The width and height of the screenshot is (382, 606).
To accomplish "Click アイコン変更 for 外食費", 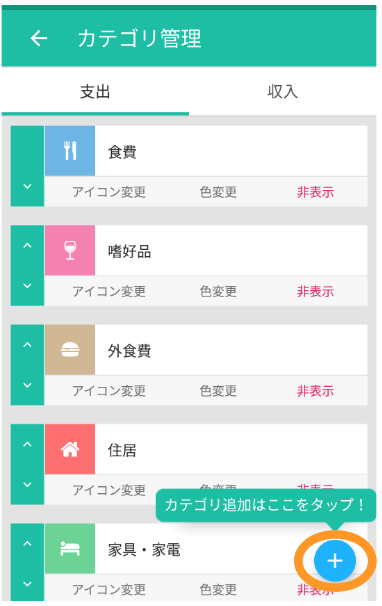I will [109, 391].
